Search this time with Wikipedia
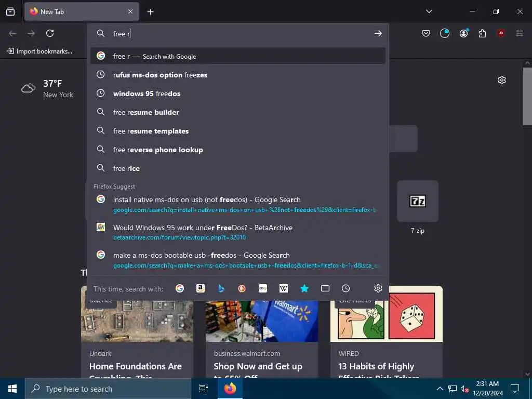This screenshot has width=532, height=399. coord(284,288)
